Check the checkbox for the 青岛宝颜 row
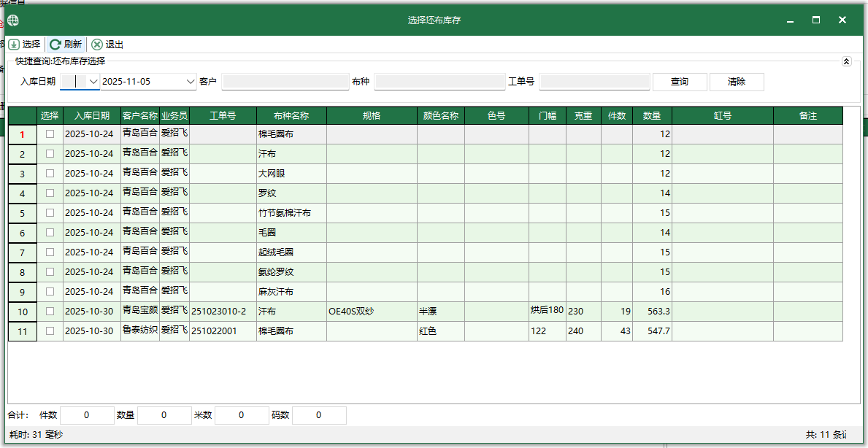The width and height of the screenshot is (868, 448). [50, 311]
